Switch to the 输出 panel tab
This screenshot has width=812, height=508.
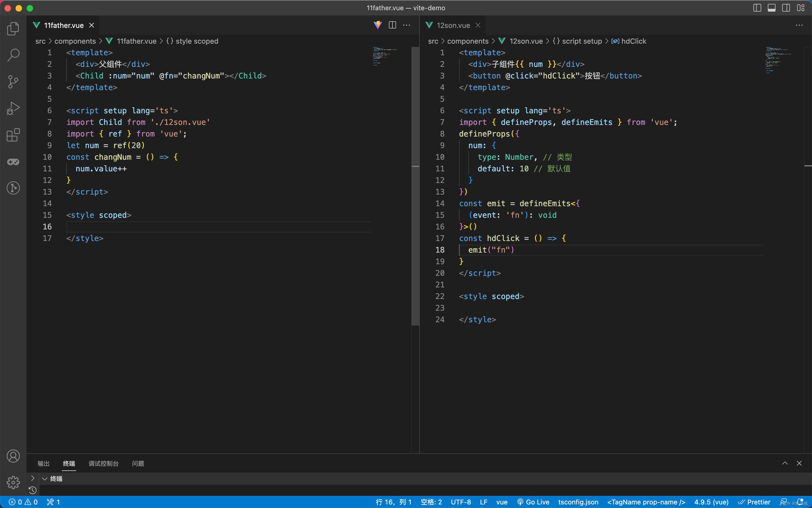tap(44, 464)
